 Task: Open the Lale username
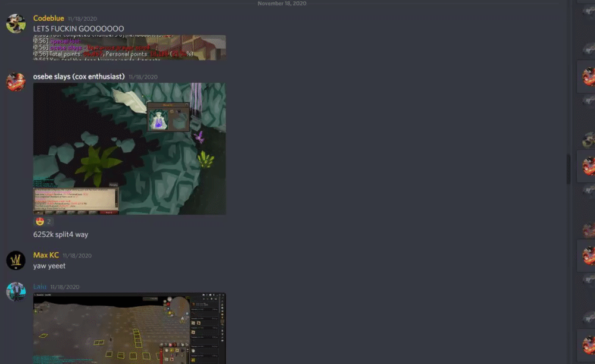click(40, 287)
